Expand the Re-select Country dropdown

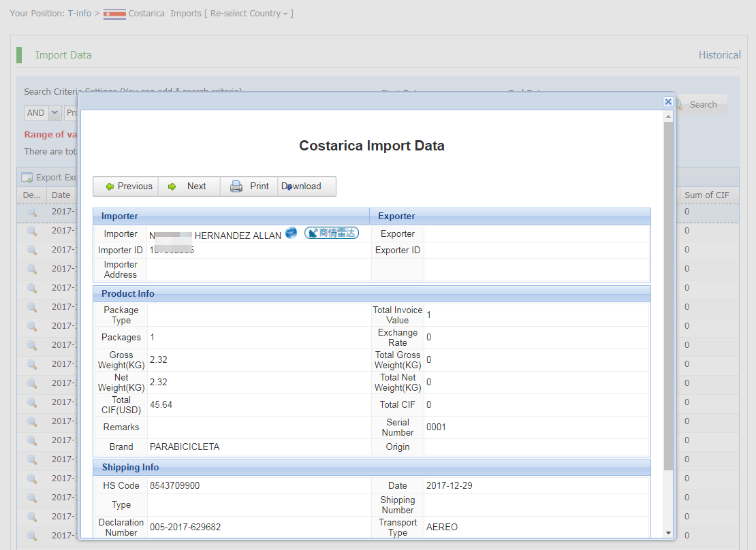pyautogui.click(x=249, y=13)
